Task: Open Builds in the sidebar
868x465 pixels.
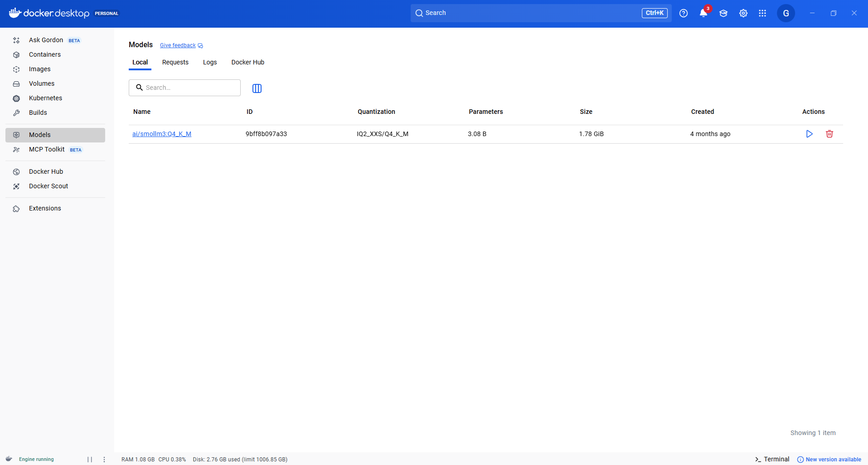Action: [55, 113]
